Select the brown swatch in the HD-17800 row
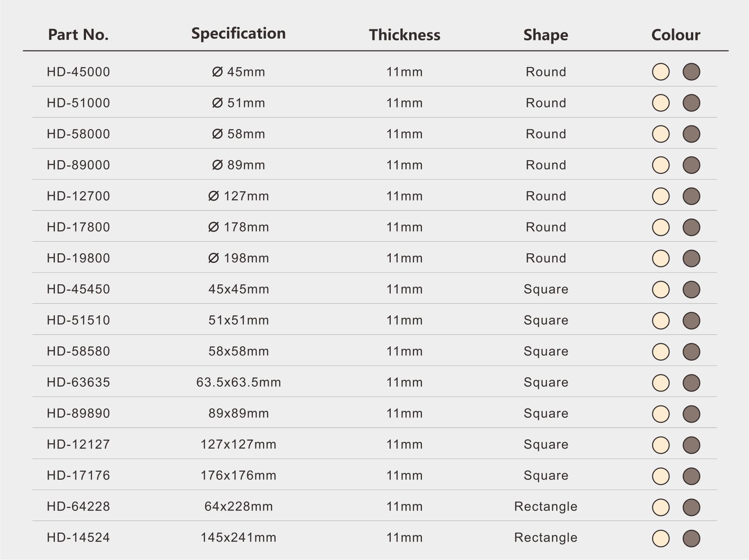This screenshot has width=749, height=560. (691, 227)
